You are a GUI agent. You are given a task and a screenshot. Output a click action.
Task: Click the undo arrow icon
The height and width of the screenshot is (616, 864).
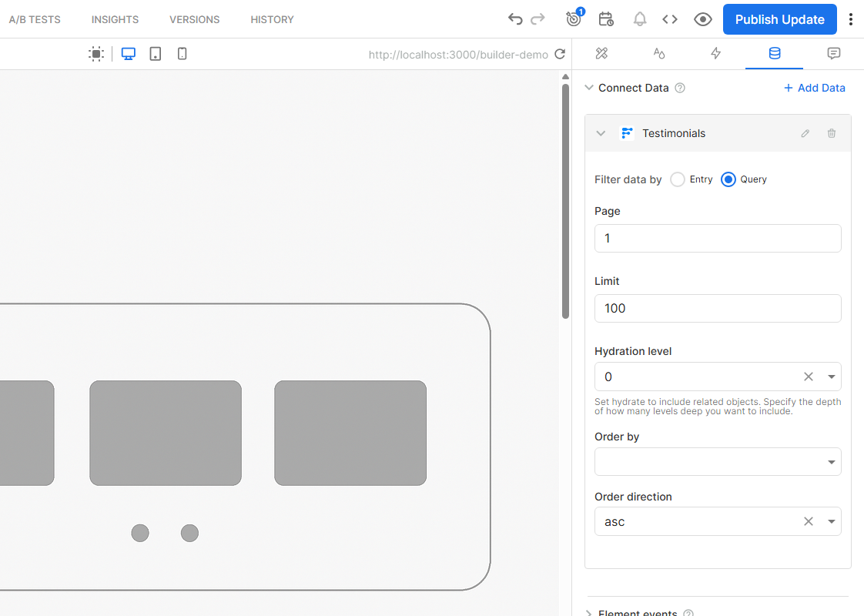tap(515, 19)
